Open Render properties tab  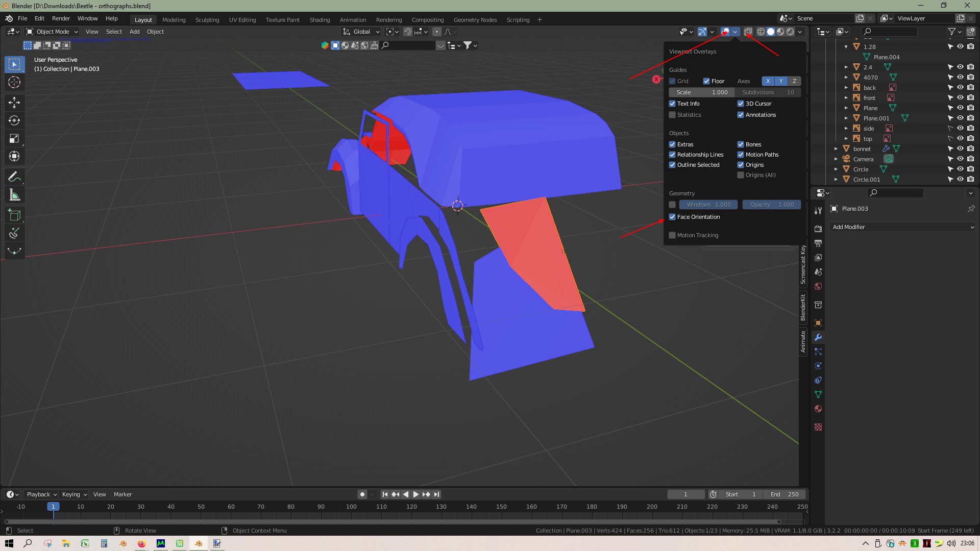pos(818,229)
